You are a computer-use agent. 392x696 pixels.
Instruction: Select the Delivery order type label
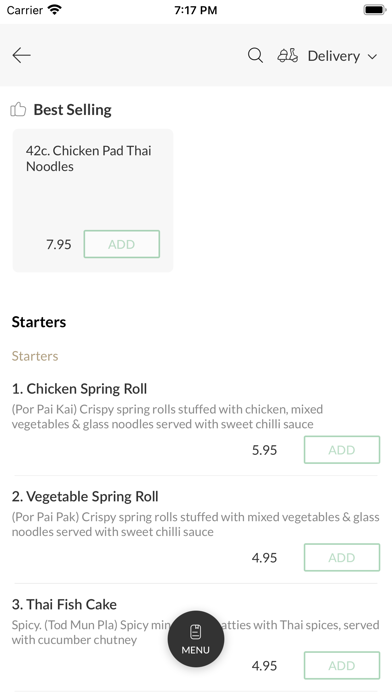pyautogui.click(x=334, y=56)
